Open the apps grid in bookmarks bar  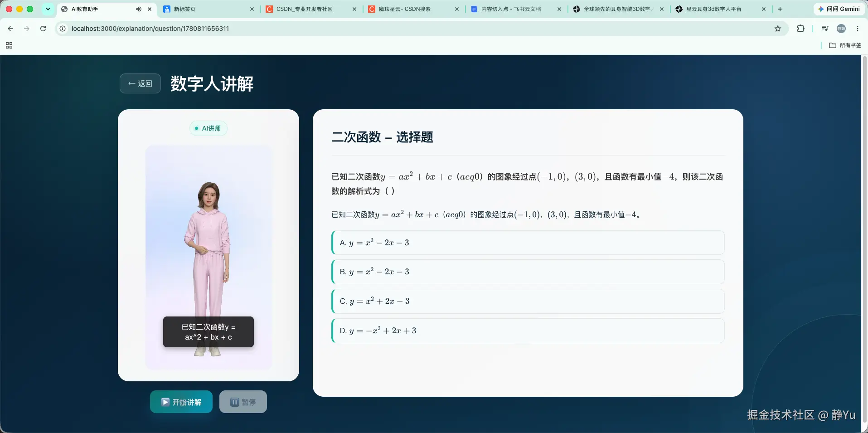point(9,45)
